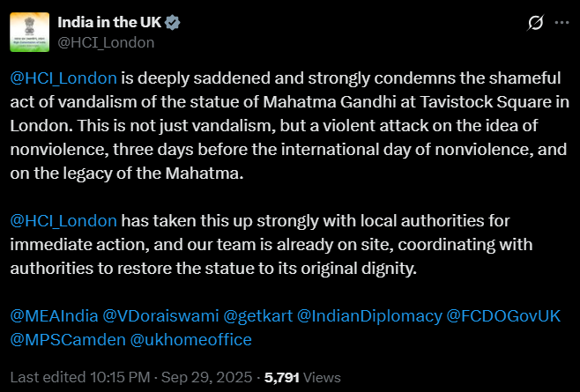The image size is (580, 392).
Task: Click the @FCDOGovUK mention
Action: [503, 315]
